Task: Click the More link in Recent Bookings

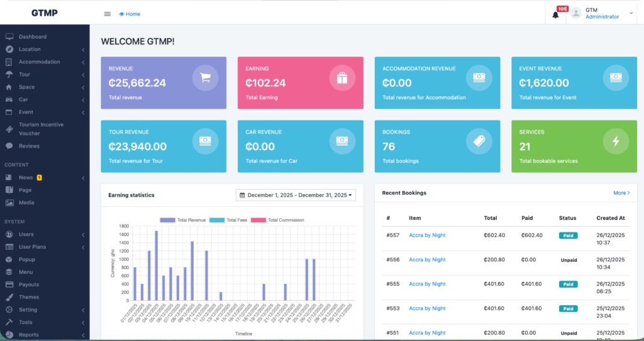Action: pyautogui.click(x=621, y=193)
